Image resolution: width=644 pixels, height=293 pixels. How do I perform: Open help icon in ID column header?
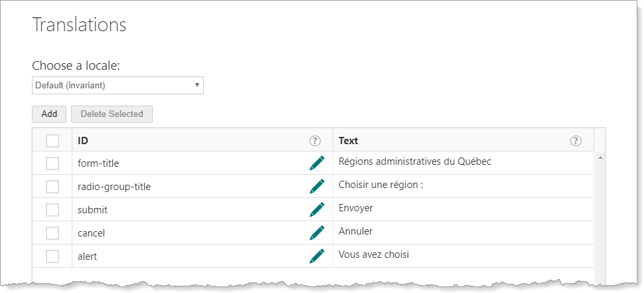[x=315, y=141]
